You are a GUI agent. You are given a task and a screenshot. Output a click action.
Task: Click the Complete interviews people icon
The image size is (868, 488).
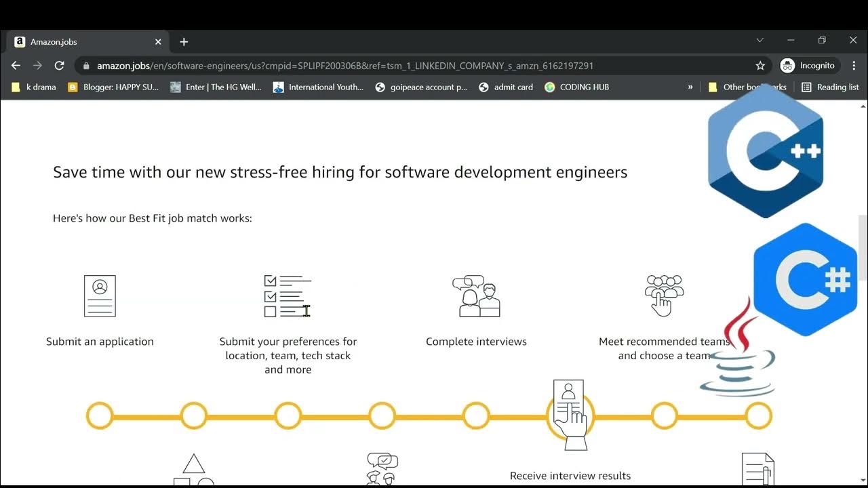tap(476, 296)
